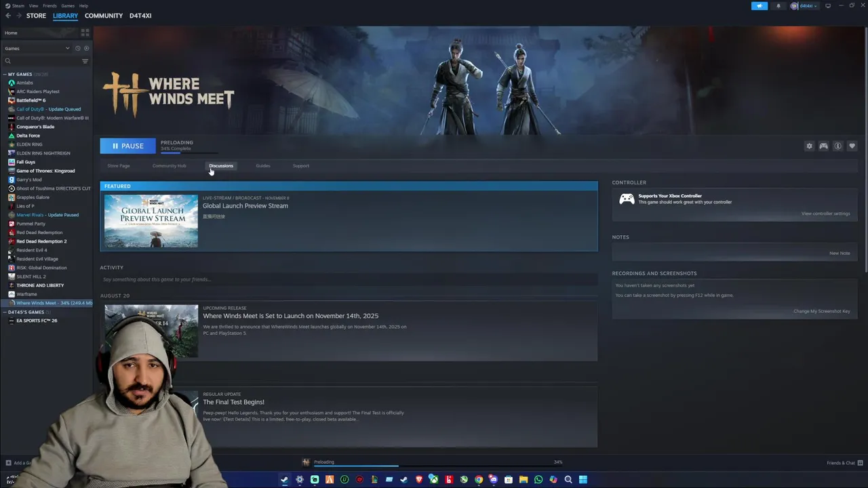The width and height of the screenshot is (868, 488).
Task: Open Change My Screenshot Key
Action: click(x=822, y=311)
